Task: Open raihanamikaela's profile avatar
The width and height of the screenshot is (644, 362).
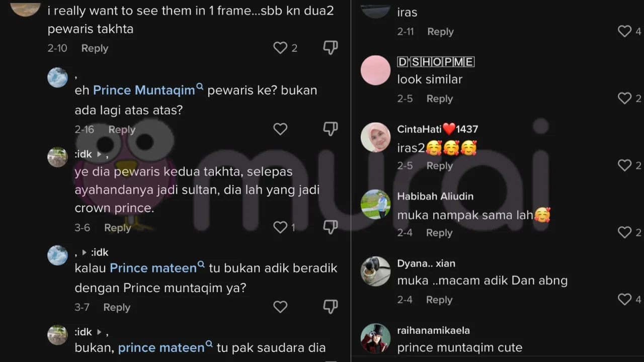Action: (375, 338)
